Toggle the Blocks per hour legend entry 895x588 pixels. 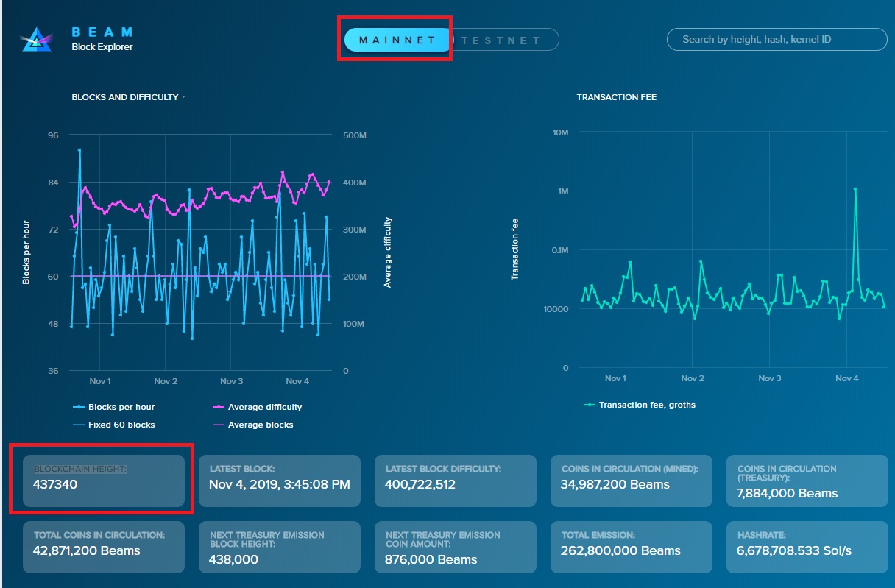coord(113,407)
